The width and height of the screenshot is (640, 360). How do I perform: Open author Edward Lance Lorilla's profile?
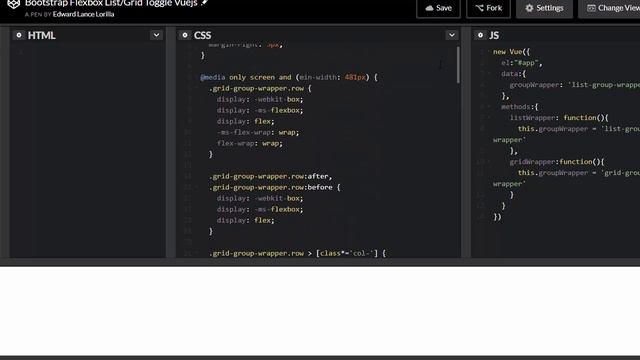tap(83, 14)
